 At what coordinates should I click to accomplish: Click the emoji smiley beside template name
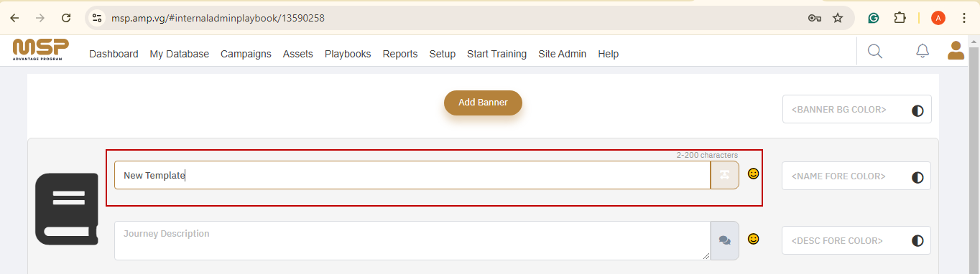coord(753,174)
